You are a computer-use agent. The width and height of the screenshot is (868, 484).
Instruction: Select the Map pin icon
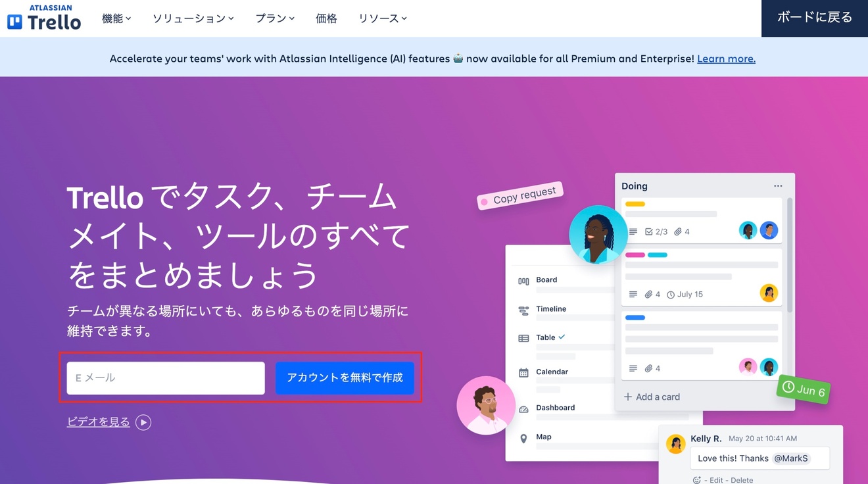point(523,439)
